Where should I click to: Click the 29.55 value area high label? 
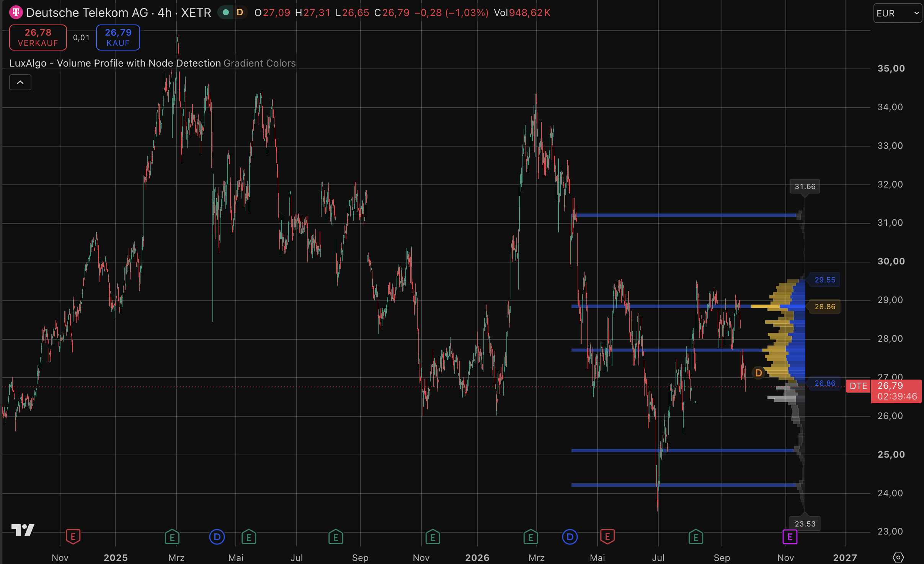click(825, 280)
